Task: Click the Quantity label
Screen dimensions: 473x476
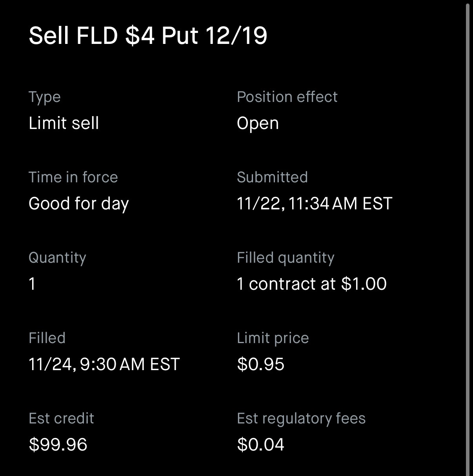Action: tap(57, 258)
